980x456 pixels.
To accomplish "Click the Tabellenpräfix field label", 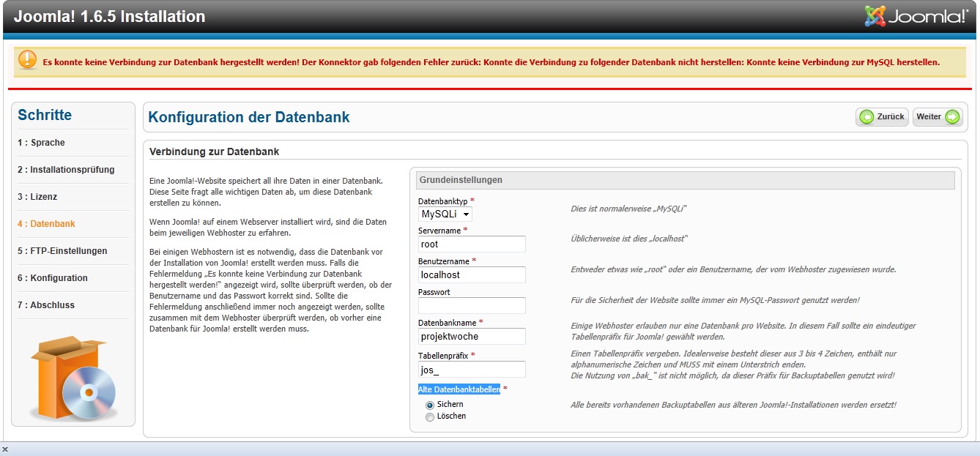I will [x=444, y=356].
